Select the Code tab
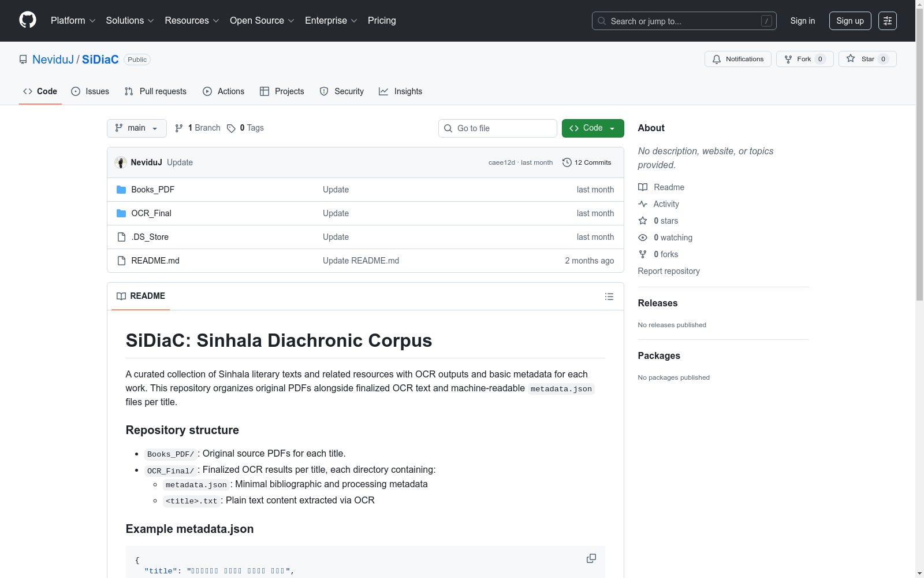Screen dimensions: 924x578 40,91
